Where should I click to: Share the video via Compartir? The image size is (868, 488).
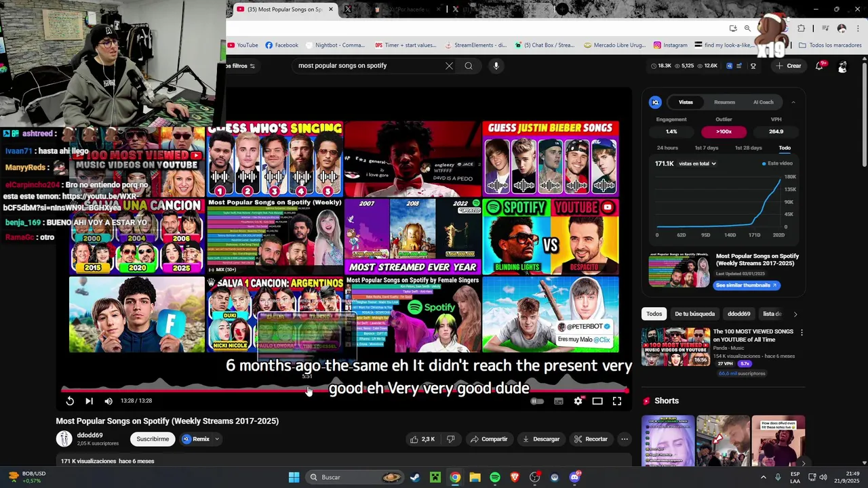(489, 439)
